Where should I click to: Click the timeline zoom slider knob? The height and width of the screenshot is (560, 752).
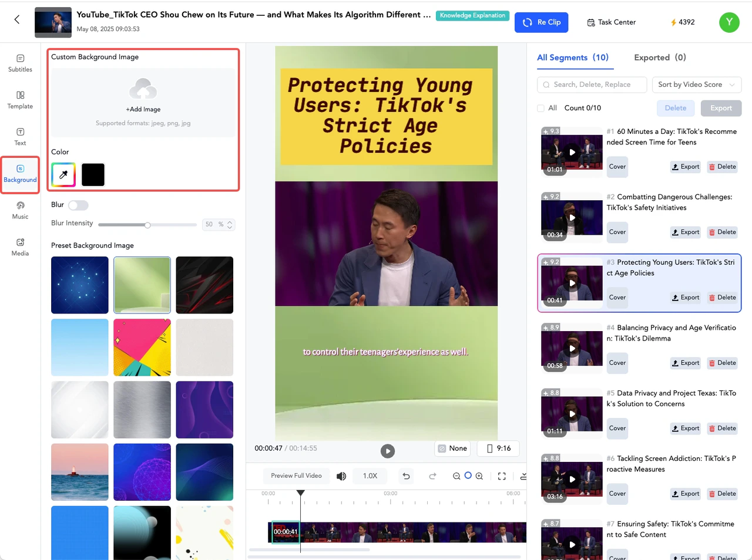pyautogui.click(x=468, y=475)
